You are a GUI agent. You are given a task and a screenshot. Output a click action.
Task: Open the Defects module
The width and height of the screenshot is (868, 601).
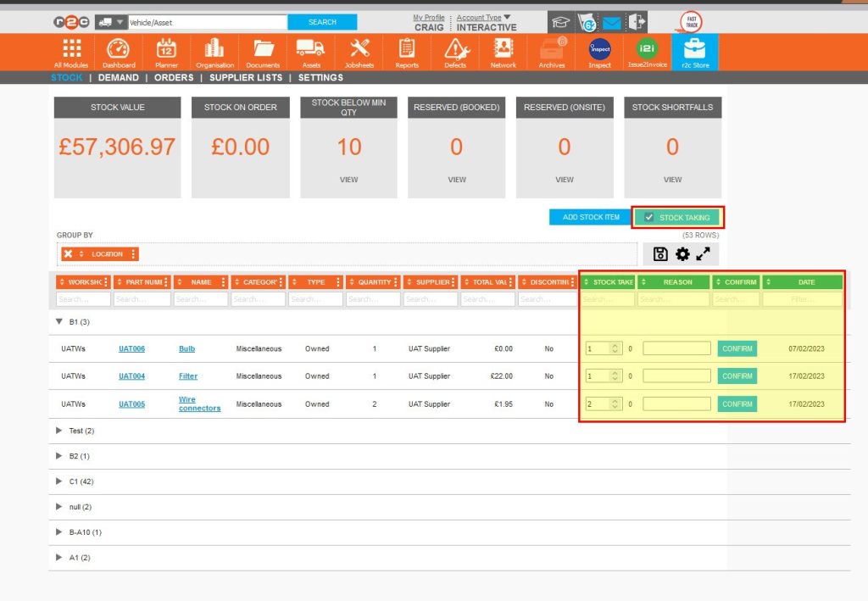455,52
